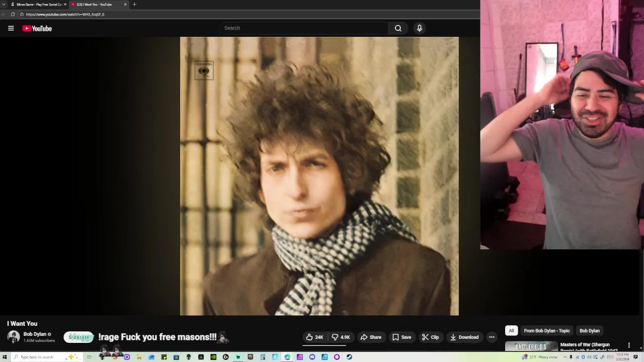The height and width of the screenshot is (362, 644).
Task: Open a new browser tab
Action: 134,5
